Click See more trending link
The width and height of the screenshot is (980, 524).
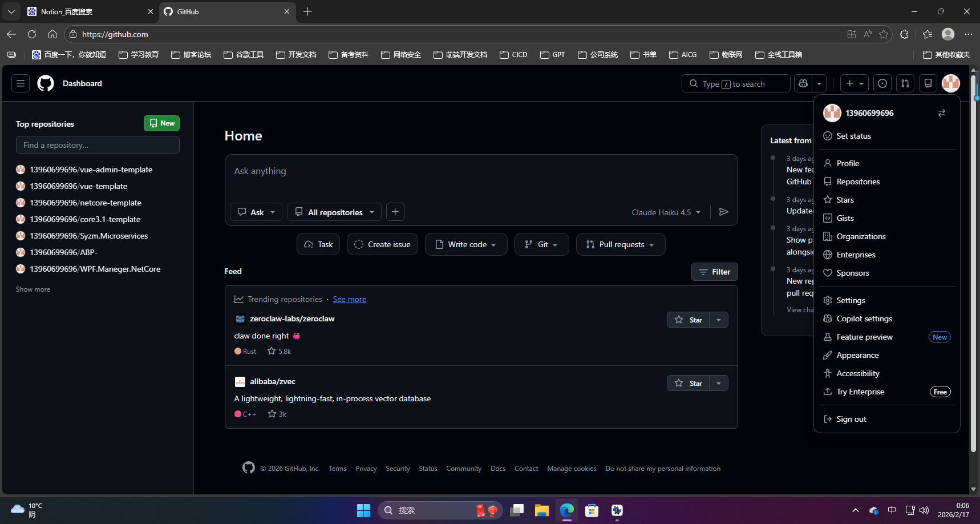[x=350, y=299]
